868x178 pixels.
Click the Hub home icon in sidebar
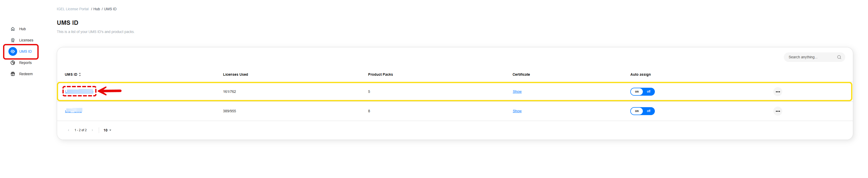tap(13, 29)
